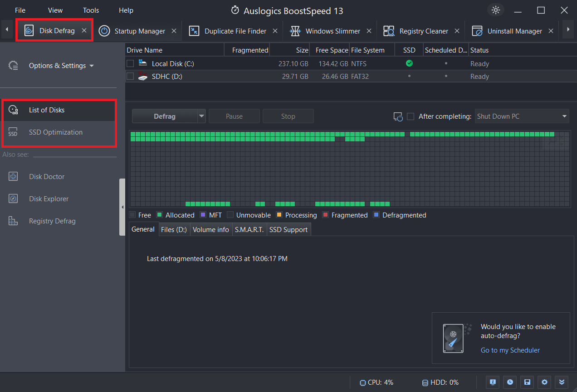Viewport: 577px width, 392px height.
Task: Click the green Allocated legend swatch
Action: click(x=159, y=215)
